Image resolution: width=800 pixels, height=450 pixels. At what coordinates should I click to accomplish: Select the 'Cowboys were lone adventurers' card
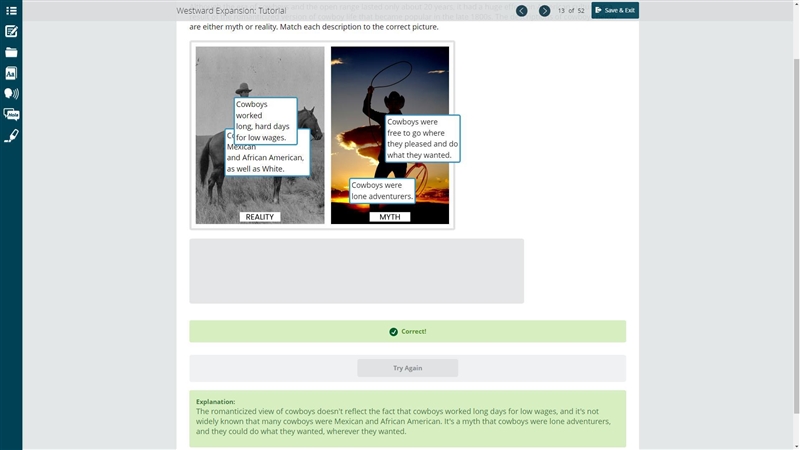point(382,191)
